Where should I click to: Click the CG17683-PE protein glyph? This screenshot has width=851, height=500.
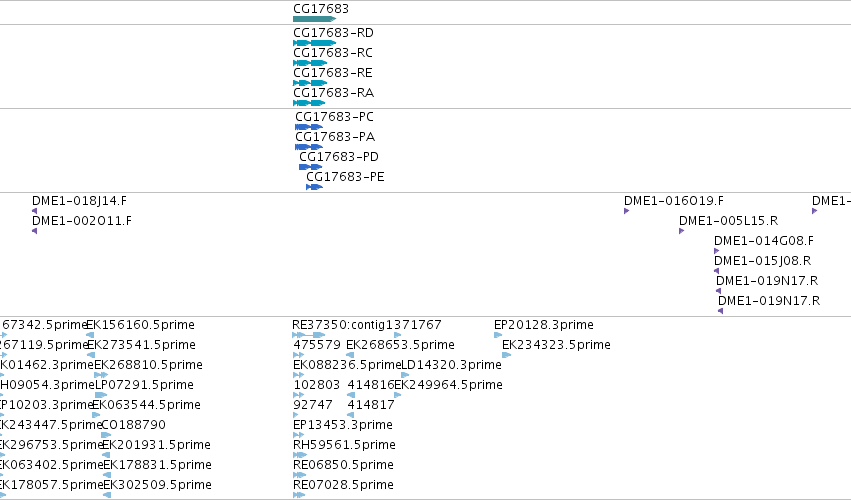314,187
